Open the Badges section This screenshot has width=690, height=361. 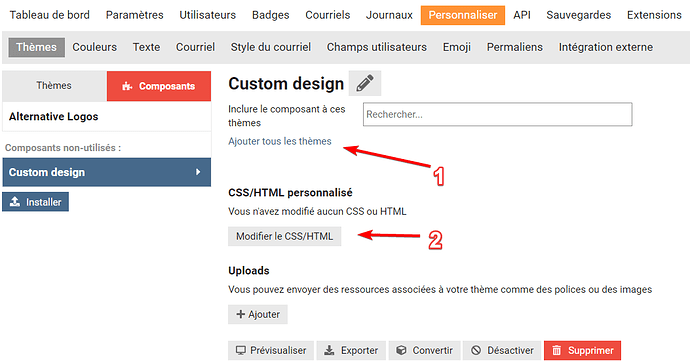[x=271, y=15]
